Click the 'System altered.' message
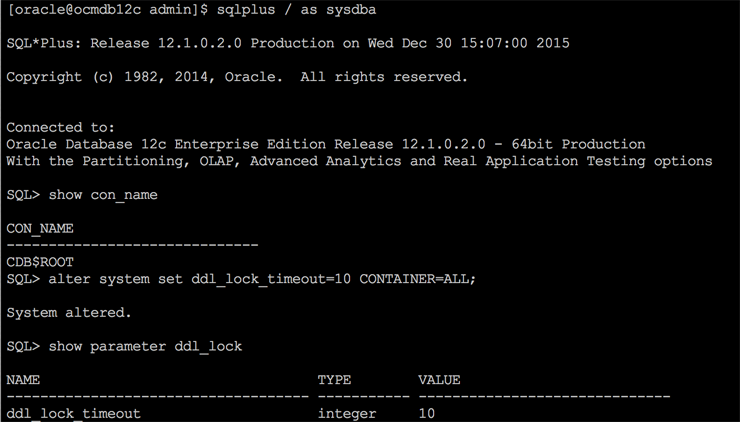740x422 pixels. pyautogui.click(x=68, y=313)
